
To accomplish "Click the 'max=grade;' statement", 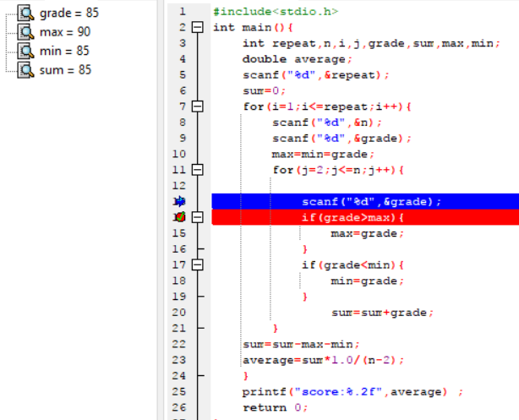I will click(x=368, y=234).
